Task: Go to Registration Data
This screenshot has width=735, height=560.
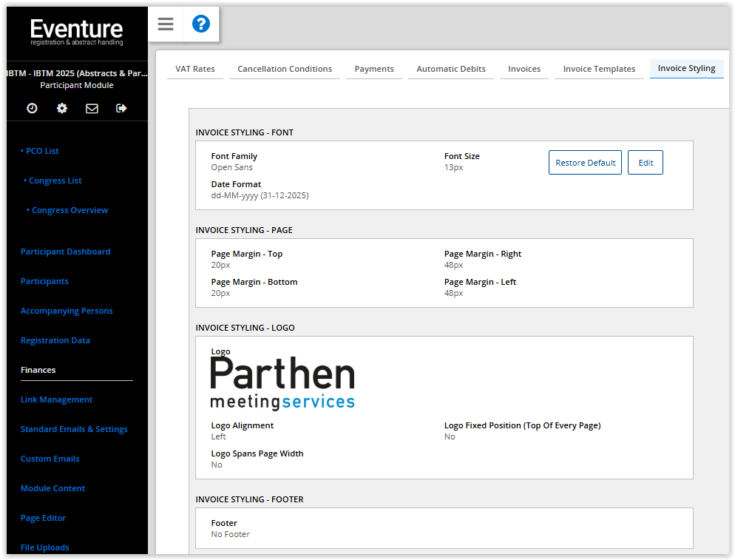Action: click(55, 340)
